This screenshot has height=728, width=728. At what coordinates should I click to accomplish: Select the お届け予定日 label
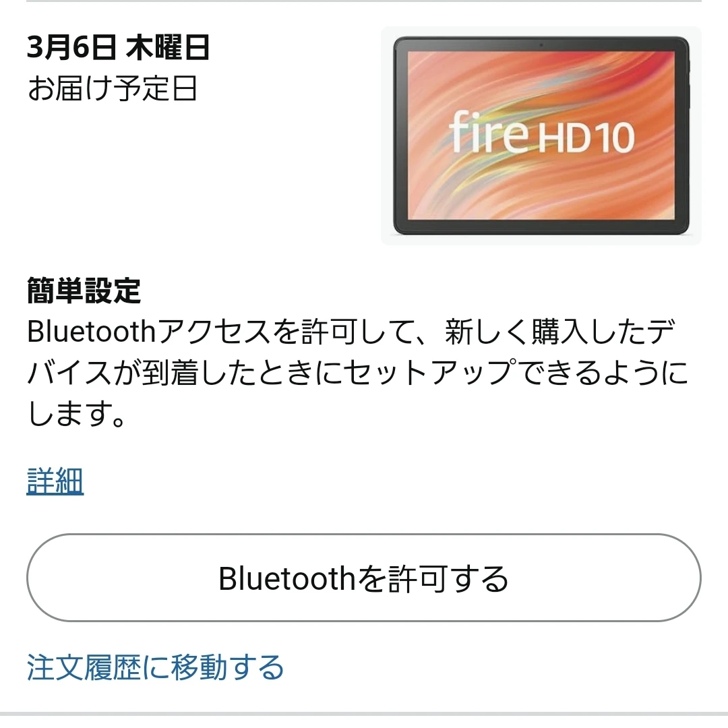(x=113, y=88)
